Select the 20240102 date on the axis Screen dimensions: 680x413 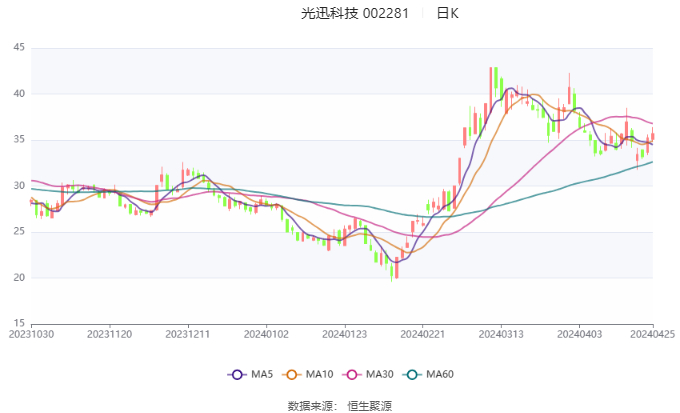click(265, 334)
